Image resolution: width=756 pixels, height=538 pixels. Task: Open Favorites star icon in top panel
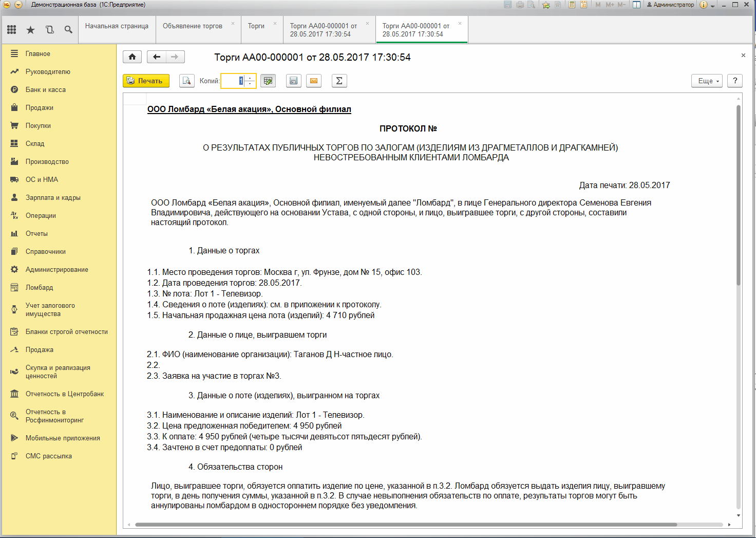pos(31,30)
